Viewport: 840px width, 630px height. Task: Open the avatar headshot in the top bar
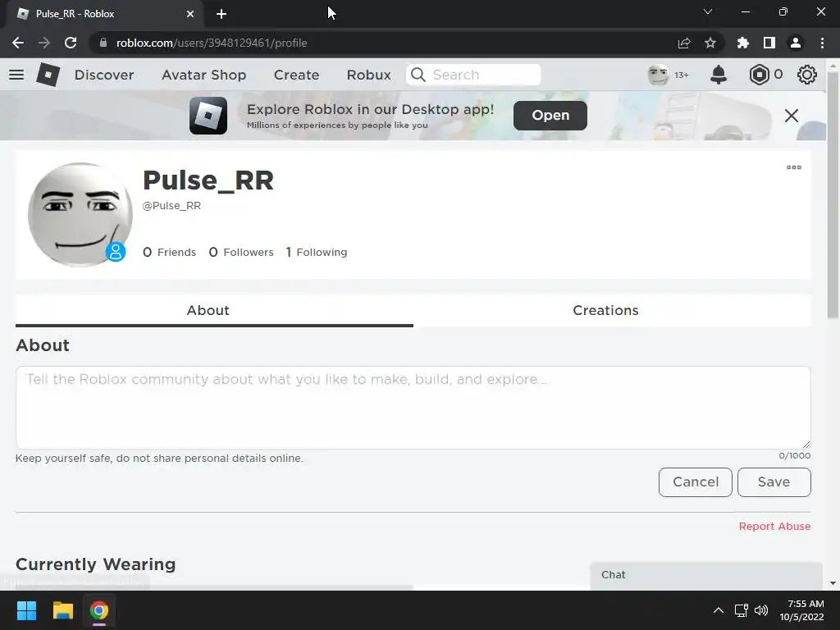click(658, 75)
